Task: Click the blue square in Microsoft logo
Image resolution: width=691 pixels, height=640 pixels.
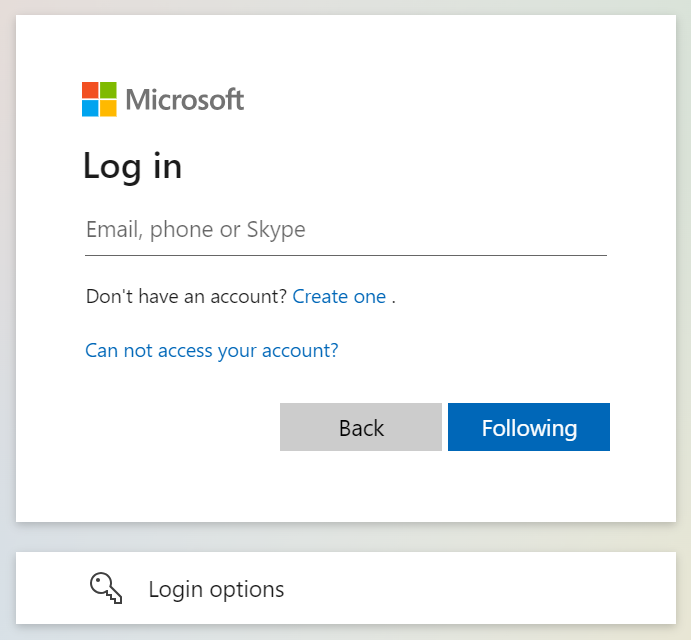Action: click(90, 108)
